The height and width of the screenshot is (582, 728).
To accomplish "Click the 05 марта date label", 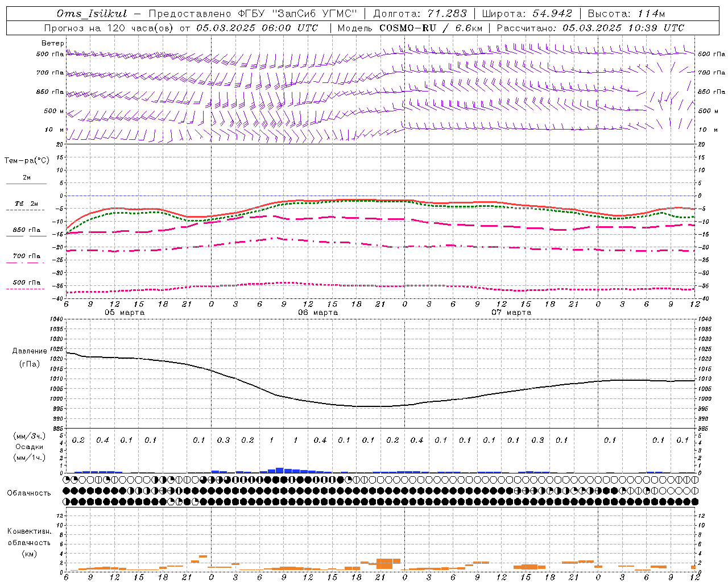I will [x=125, y=313].
